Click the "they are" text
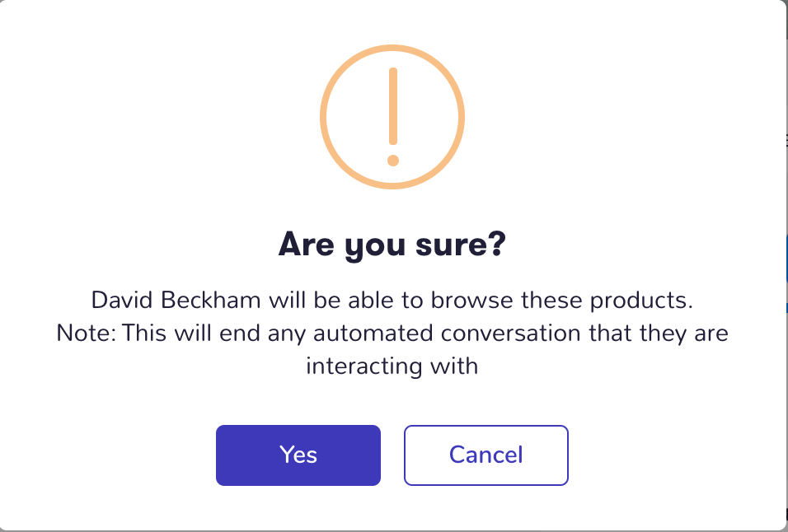The height and width of the screenshot is (532, 788). pos(683,333)
